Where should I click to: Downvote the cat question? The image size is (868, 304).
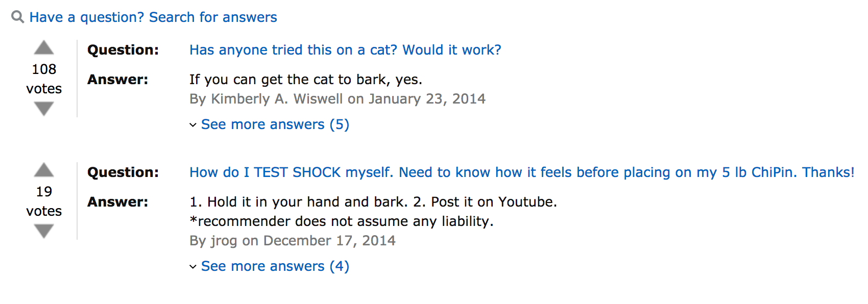(44, 109)
